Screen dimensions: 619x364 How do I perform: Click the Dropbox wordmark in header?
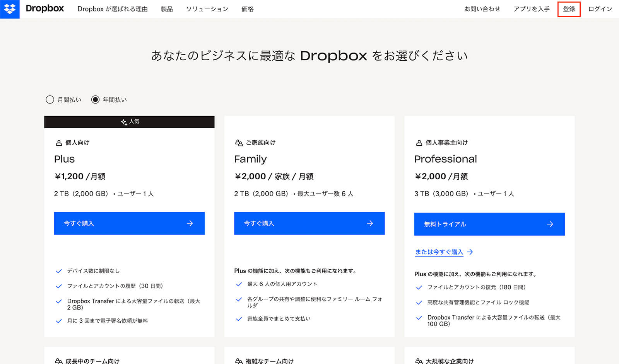pyautogui.click(x=45, y=9)
